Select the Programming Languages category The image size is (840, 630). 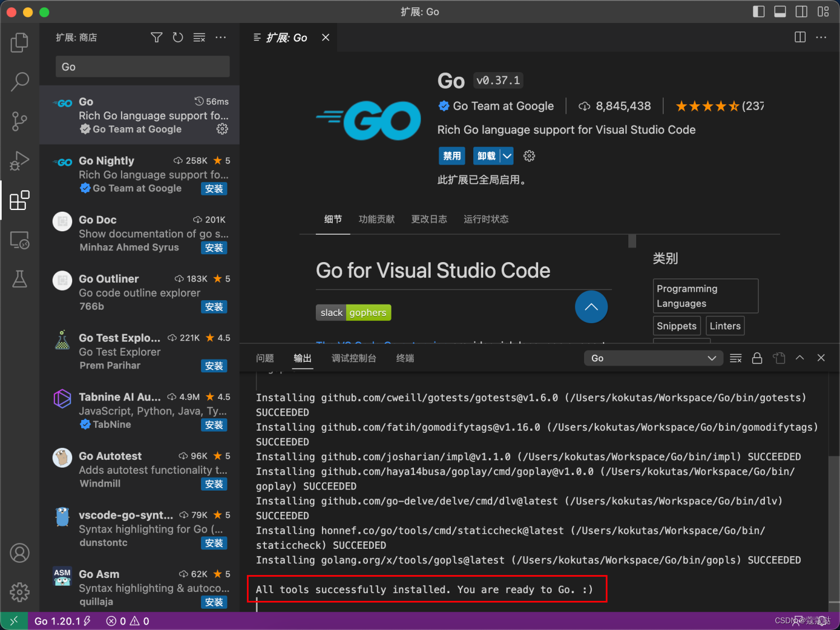pyautogui.click(x=706, y=296)
